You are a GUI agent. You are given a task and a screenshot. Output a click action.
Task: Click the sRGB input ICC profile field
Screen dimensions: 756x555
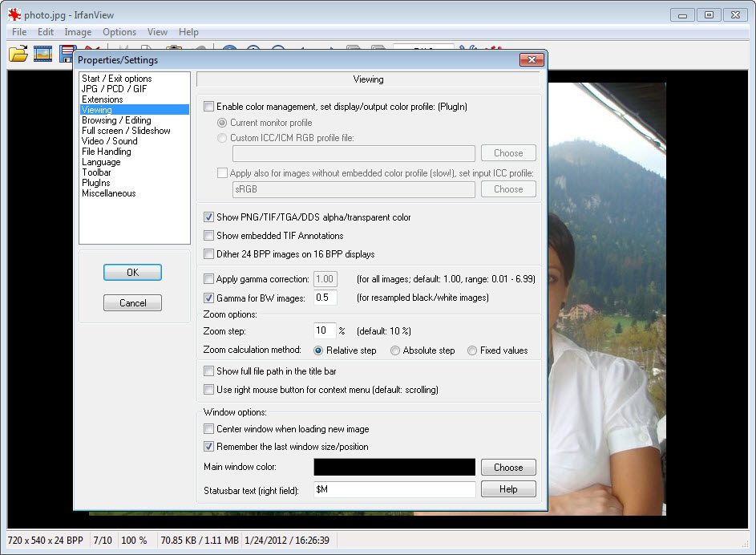pyautogui.click(x=354, y=189)
